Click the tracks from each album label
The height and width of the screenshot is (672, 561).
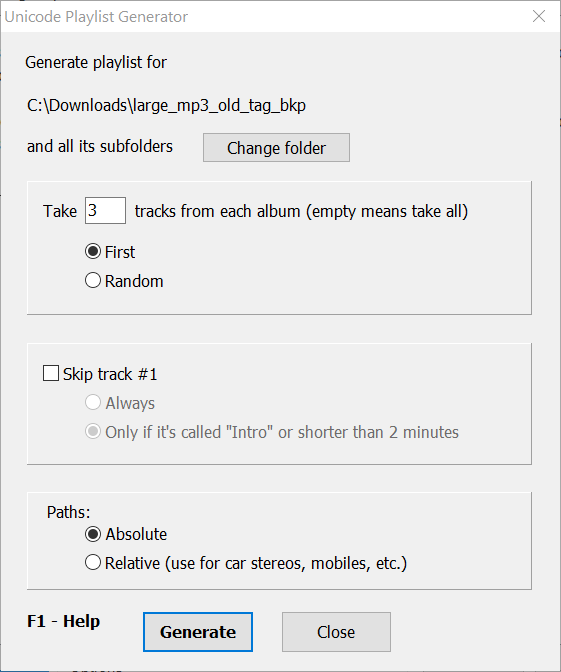(301, 211)
